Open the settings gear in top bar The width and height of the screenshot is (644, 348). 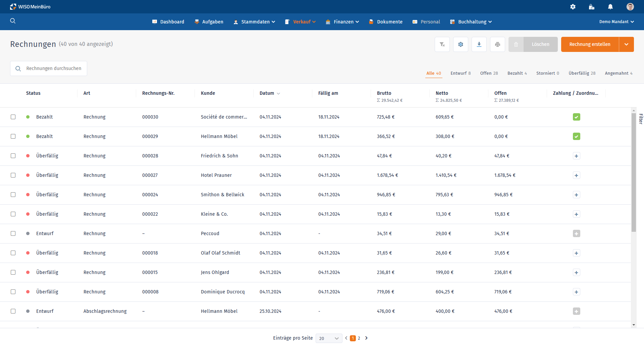(573, 7)
